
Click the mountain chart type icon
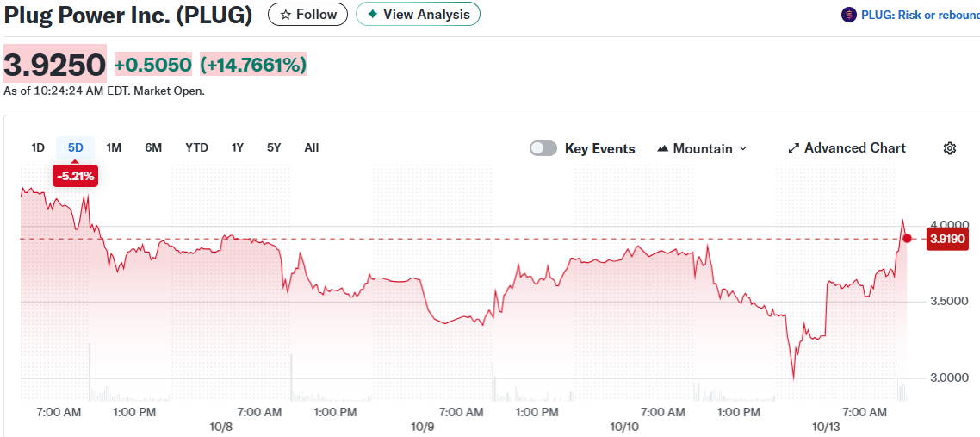click(x=662, y=148)
